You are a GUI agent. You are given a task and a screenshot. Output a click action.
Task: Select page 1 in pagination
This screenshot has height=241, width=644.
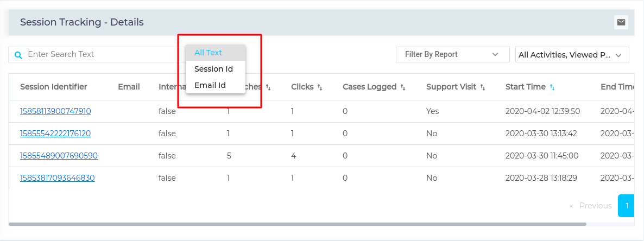(x=627, y=206)
